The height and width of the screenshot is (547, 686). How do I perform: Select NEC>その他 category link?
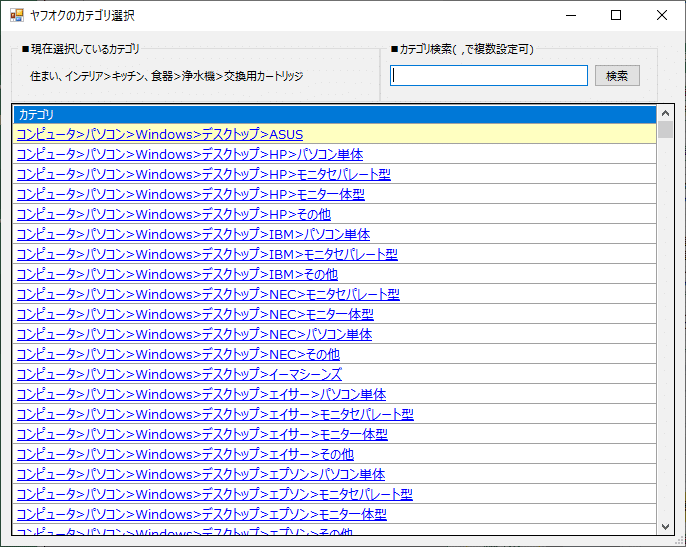tap(178, 354)
